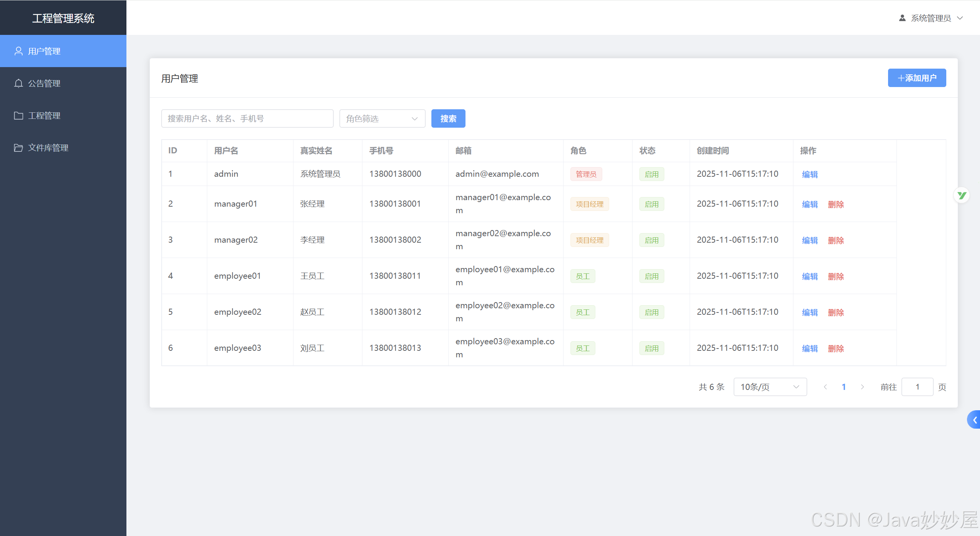This screenshot has width=980, height=536.
Task: Click the 管理员 role tag
Action: point(586,174)
